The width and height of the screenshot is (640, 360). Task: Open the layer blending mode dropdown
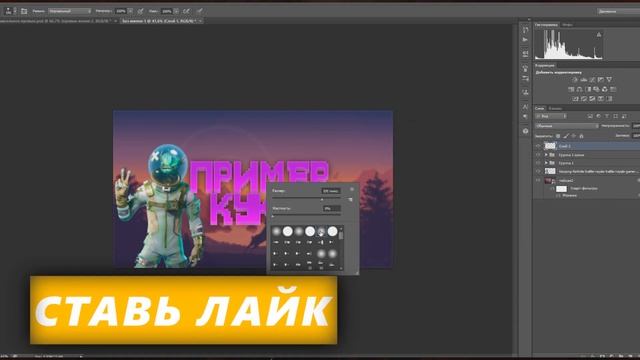567,126
